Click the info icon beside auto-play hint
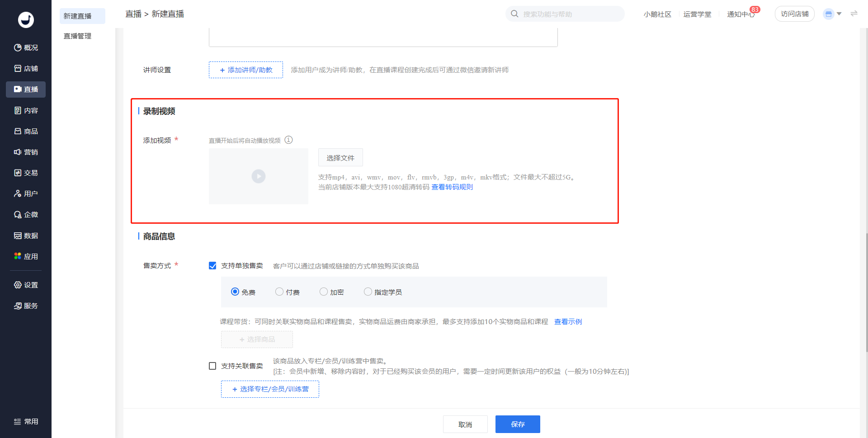 click(x=288, y=140)
